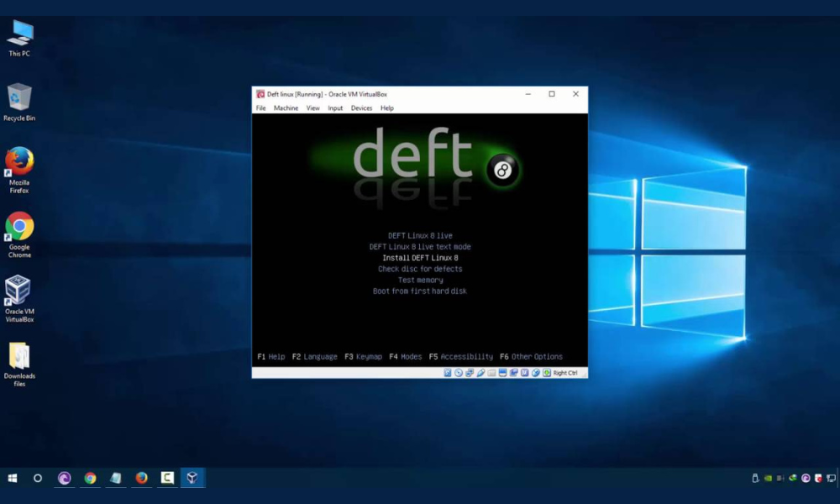The height and width of the screenshot is (504, 840).
Task: Click the gray battery-like tray icon
Action: [x=780, y=478]
